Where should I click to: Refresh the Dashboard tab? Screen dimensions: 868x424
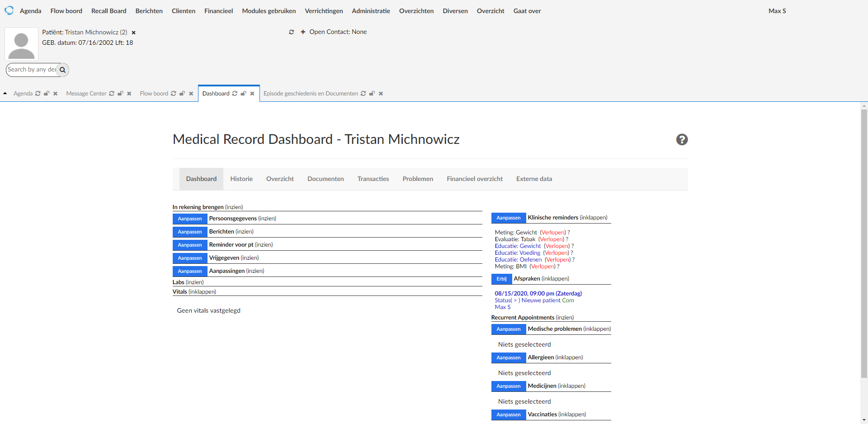(235, 94)
